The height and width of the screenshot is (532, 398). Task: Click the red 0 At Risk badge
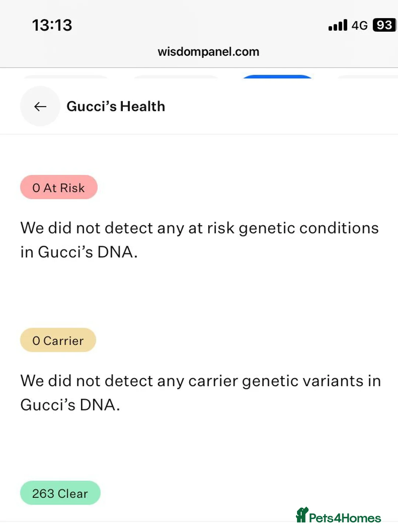pos(59,187)
